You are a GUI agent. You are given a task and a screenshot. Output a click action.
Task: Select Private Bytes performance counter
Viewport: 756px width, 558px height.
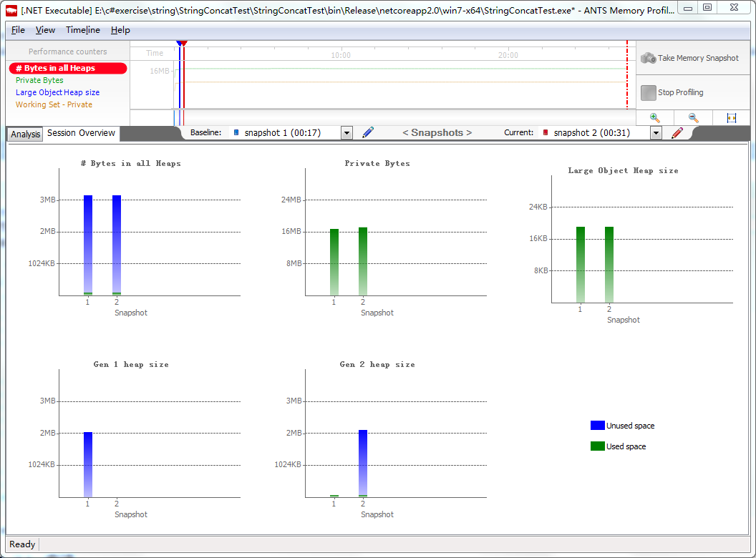pyautogui.click(x=39, y=80)
